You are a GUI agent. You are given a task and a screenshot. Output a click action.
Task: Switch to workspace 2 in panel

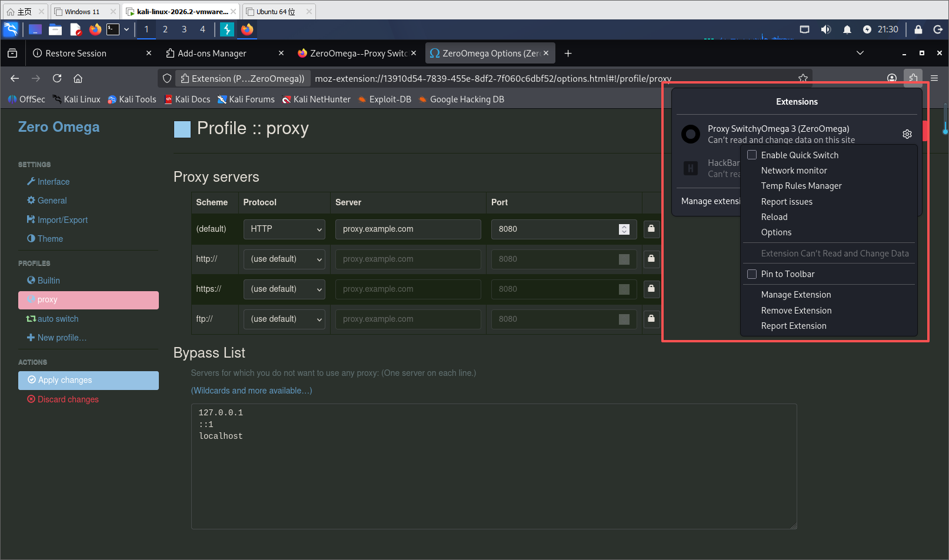click(165, 29)
